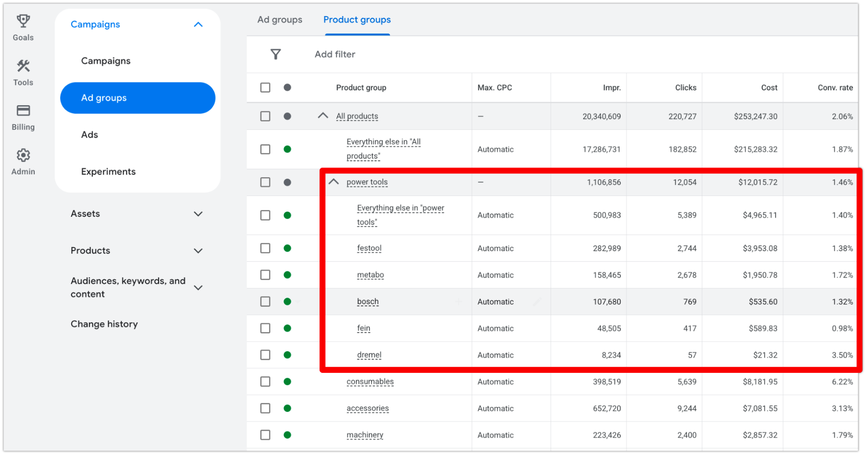Check the dremel row checkbox

click(265, 355)
